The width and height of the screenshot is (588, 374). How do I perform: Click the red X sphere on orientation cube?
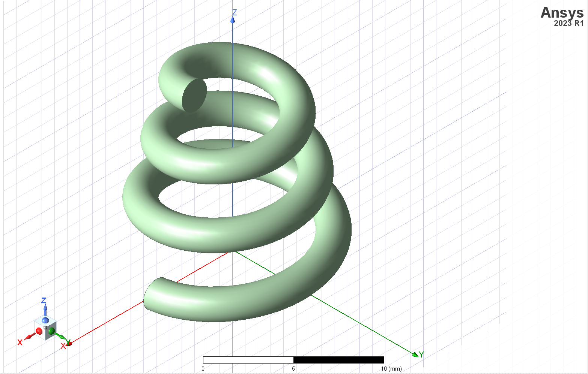[x=39, y=331]
